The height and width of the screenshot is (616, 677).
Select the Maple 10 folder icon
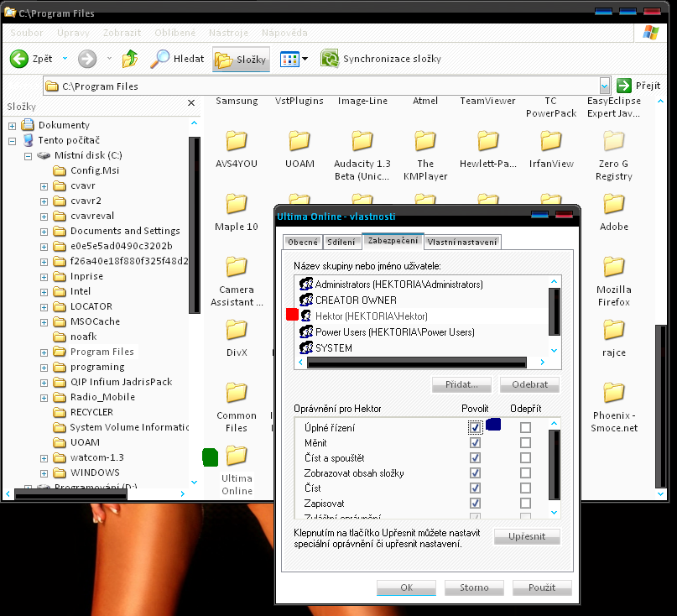click(237, 204)
